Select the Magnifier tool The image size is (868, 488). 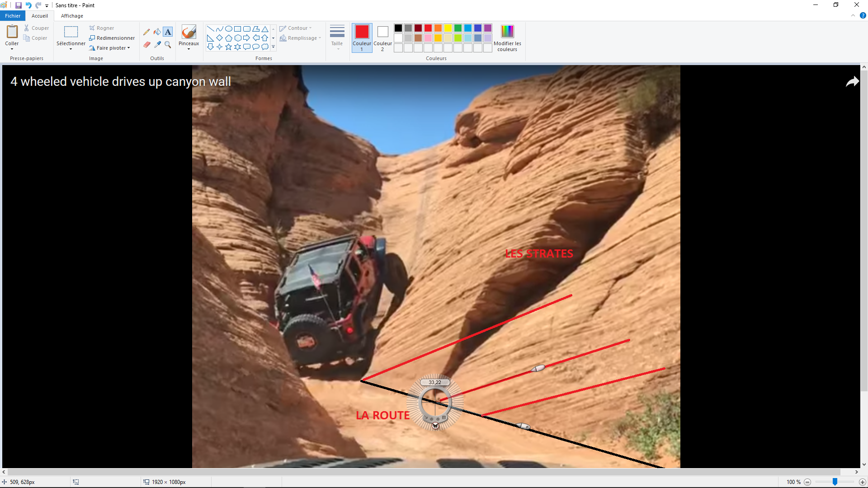pos(168,45)
